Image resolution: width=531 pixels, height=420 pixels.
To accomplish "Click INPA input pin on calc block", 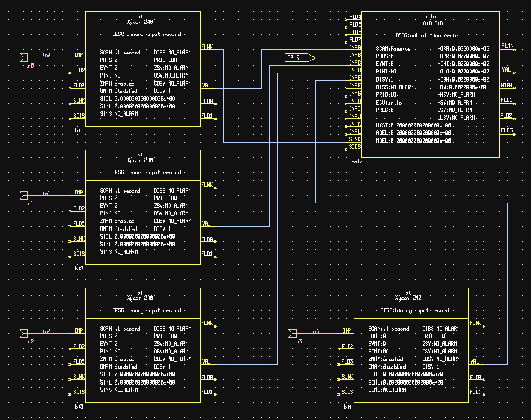I will (x=355, y=48).
